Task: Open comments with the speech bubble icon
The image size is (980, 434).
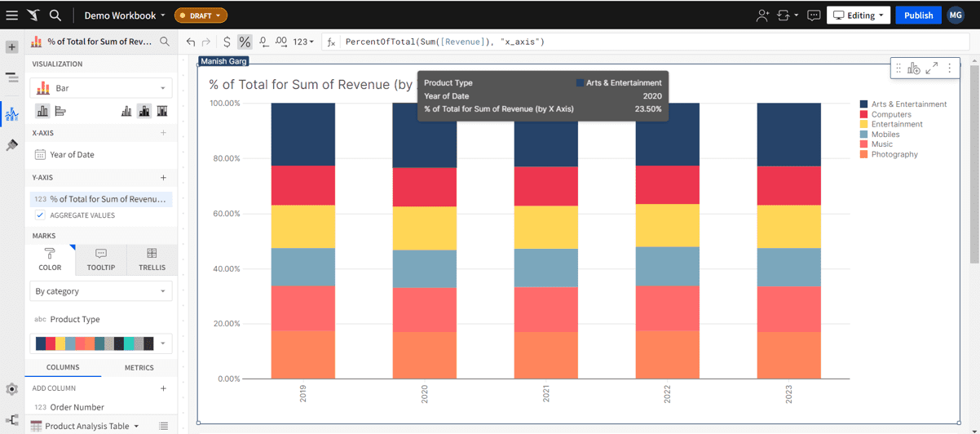Action: tap(813, 15)
